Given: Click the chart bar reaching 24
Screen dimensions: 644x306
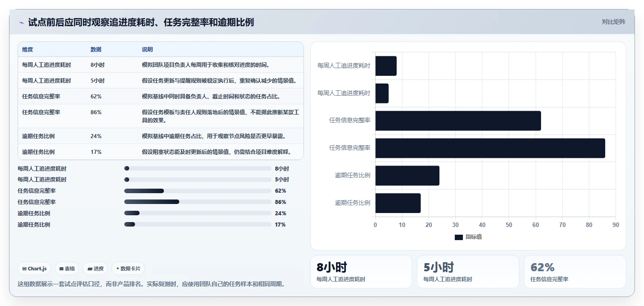Looking at the screenshot, I should click(x=407, y=176).
